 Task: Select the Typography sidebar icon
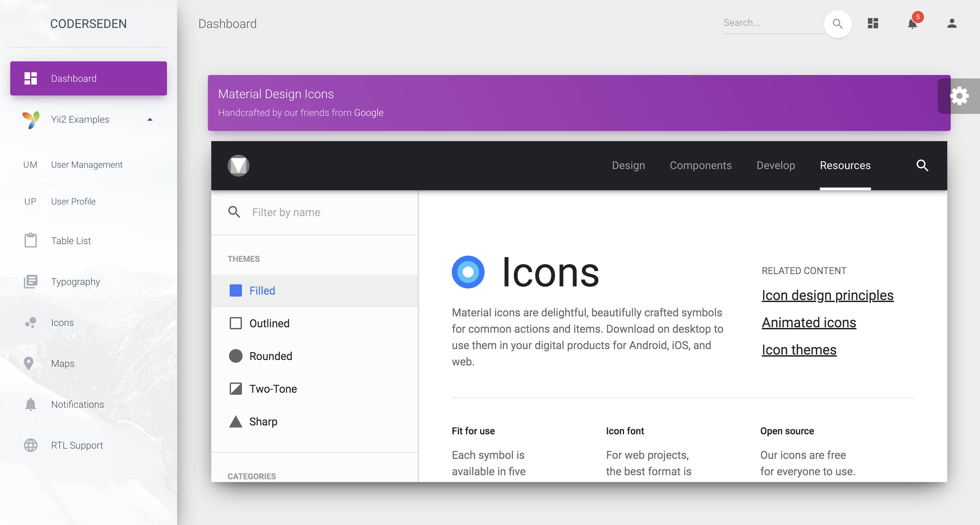(30, 282)
